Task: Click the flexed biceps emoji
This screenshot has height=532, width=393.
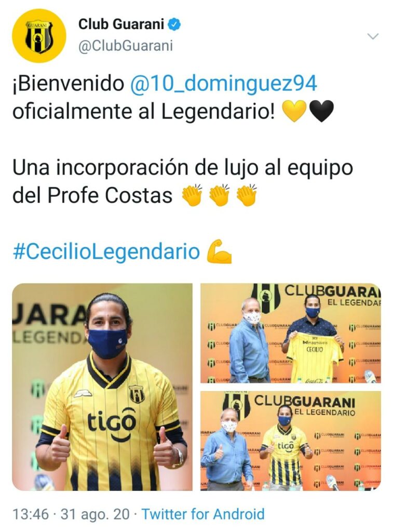Action: click(220, 251)
